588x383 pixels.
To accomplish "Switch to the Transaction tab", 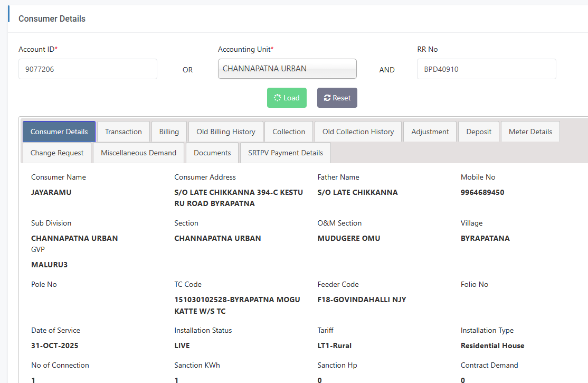I will (x=123, y=132).
